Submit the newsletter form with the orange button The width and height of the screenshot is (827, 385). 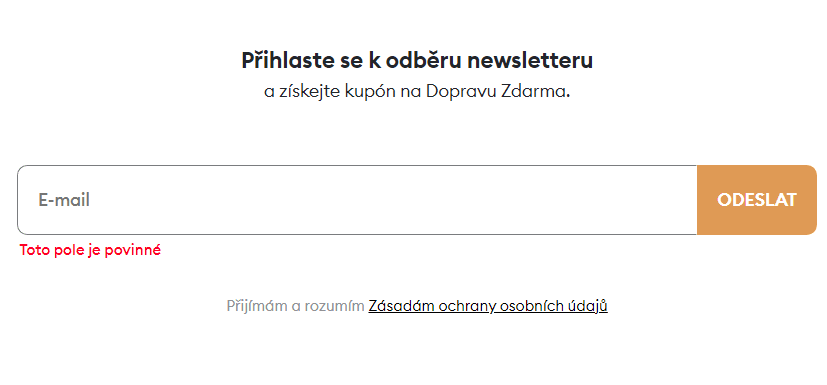(x=757, y=200)
